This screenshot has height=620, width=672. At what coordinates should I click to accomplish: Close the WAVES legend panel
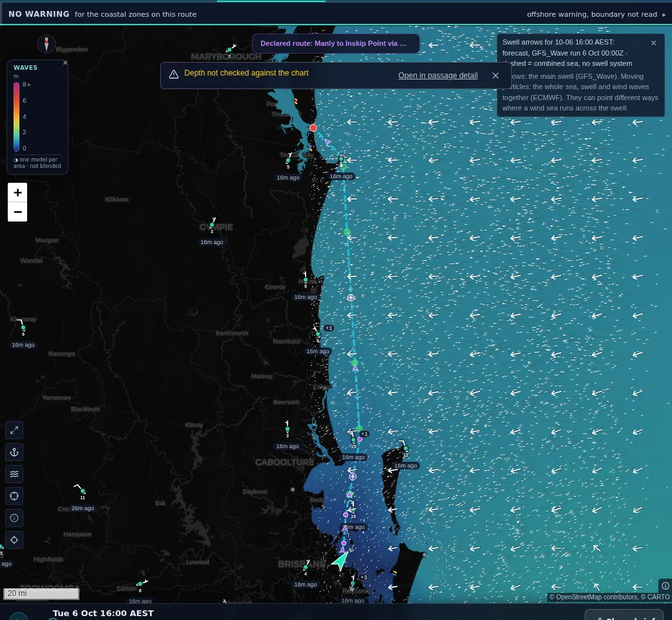click(x=65, y=63)
